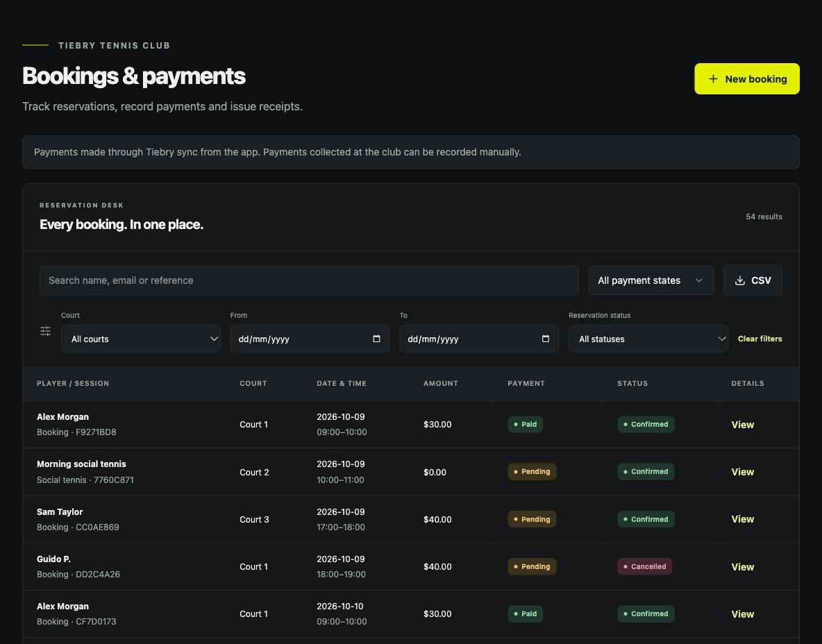Click Pending badge in Sam Taylor row
Screen dimensions: 822x644
coord(532,519)
